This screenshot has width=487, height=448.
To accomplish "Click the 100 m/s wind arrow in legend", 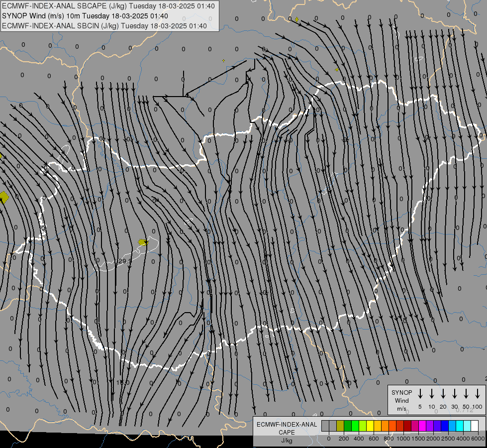I will click(478, 394).
